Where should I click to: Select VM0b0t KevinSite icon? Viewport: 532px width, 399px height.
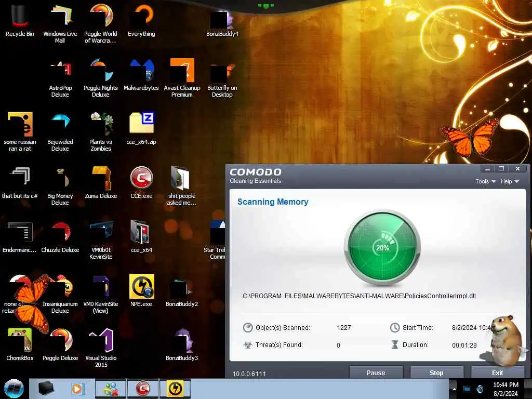(x=100, y=240)
